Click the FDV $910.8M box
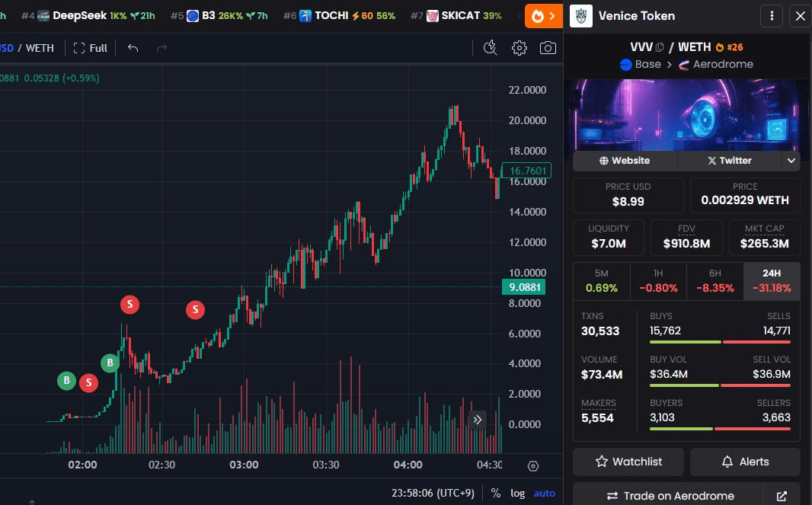This screenshot has height=505, width=812. click(686, 237)
